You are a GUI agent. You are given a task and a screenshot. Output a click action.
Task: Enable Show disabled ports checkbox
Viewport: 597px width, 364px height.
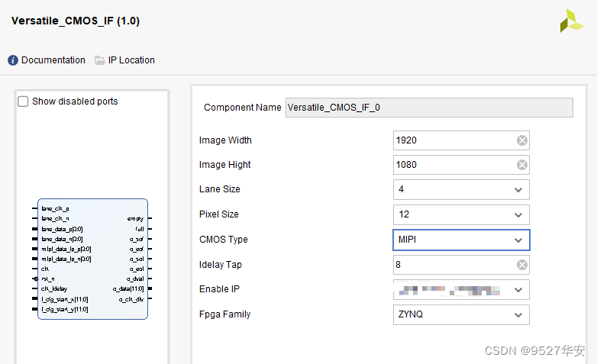tap(24, 101)
